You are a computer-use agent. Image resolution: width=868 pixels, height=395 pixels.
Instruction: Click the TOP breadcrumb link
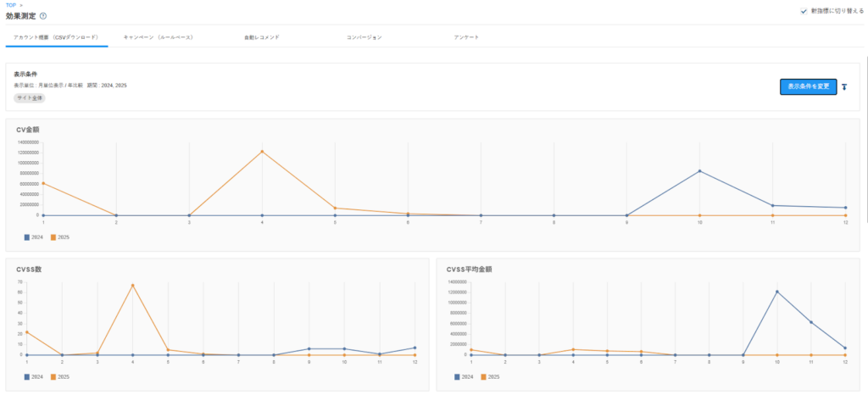tap(11, 5)
